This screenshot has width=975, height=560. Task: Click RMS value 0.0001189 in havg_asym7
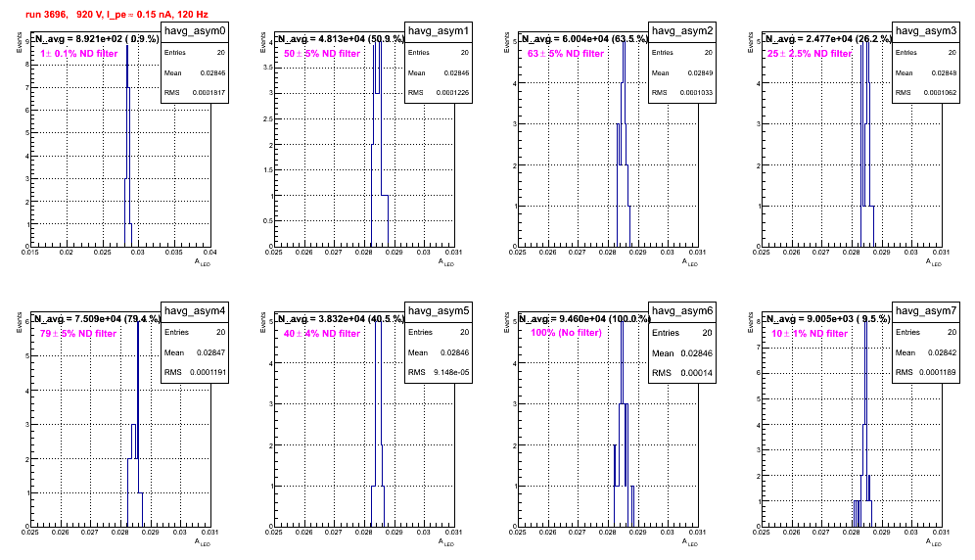tap(942, 372)
